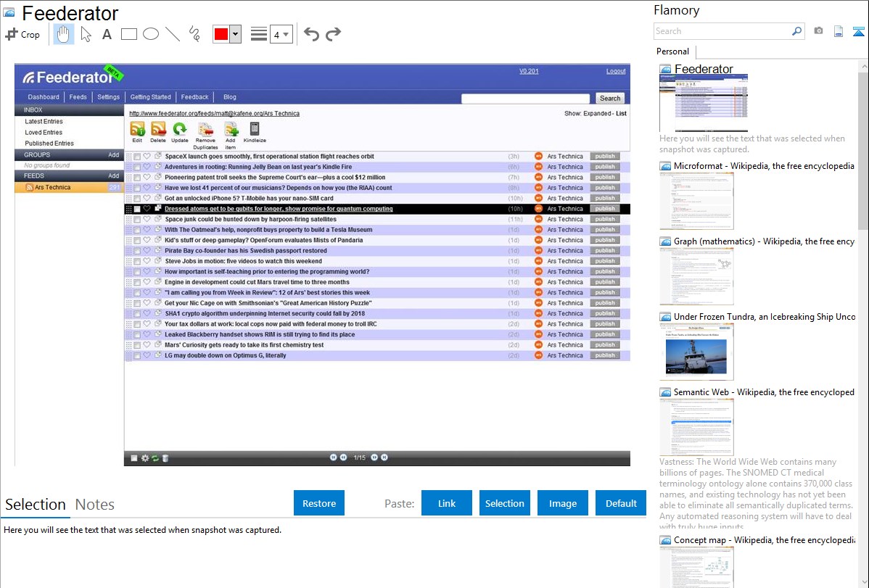
Task: Paste as Link
Action: pos(447,503)
